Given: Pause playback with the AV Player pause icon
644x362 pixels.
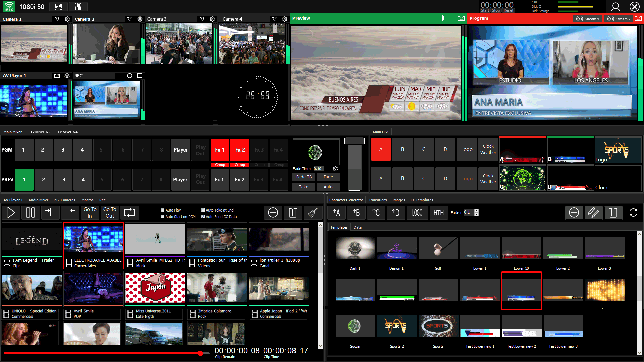Looking at the screenshot, I should point(30,213).
